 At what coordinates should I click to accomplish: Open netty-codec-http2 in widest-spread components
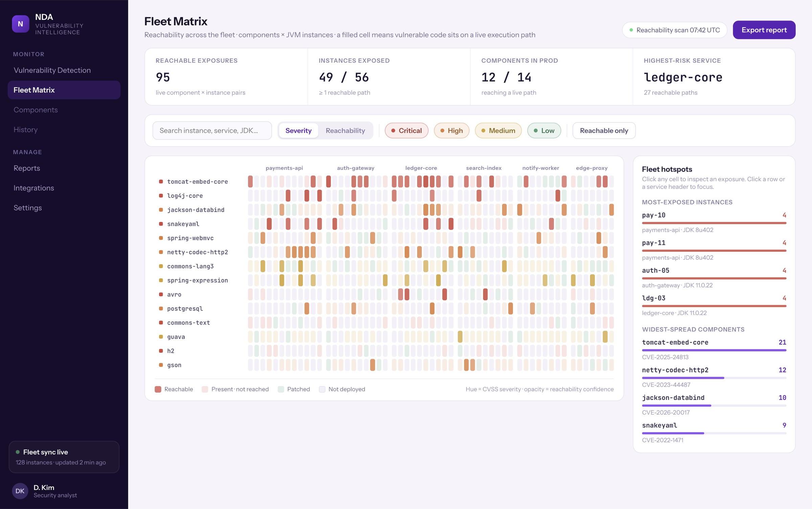click(x=714, y=377)
